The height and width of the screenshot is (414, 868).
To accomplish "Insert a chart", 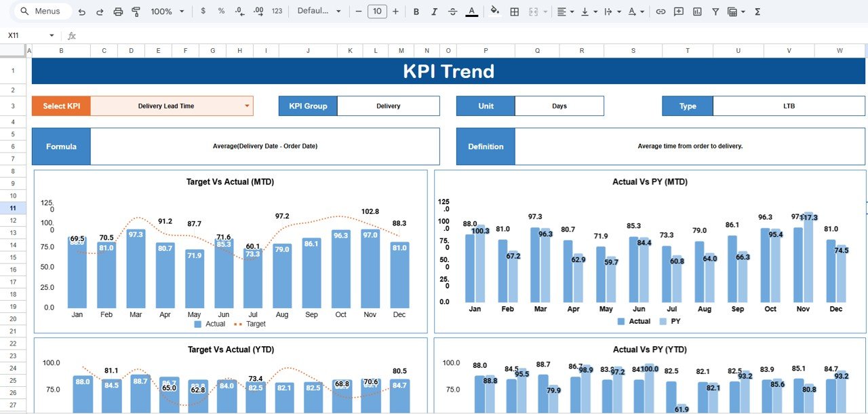I will (696, 12).
